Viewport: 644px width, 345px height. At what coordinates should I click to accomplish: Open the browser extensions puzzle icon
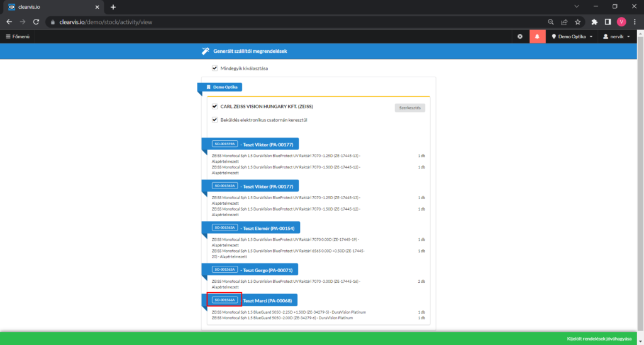(594, 21)
